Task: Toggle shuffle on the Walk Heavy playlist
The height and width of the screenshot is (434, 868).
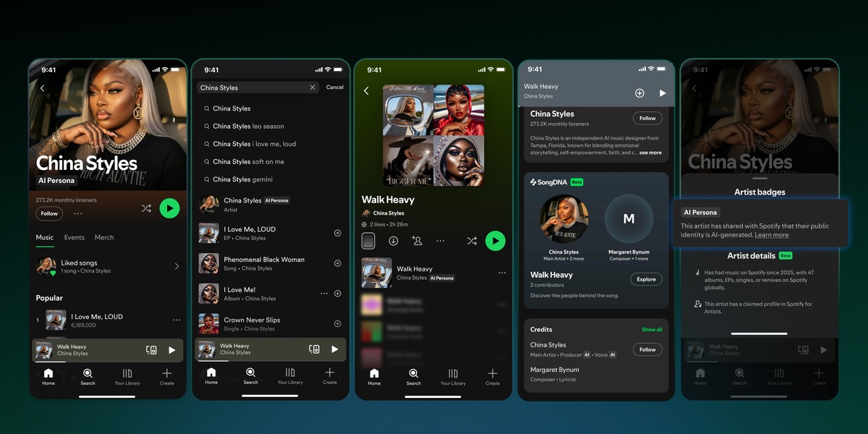Action: tap(472, 241)
